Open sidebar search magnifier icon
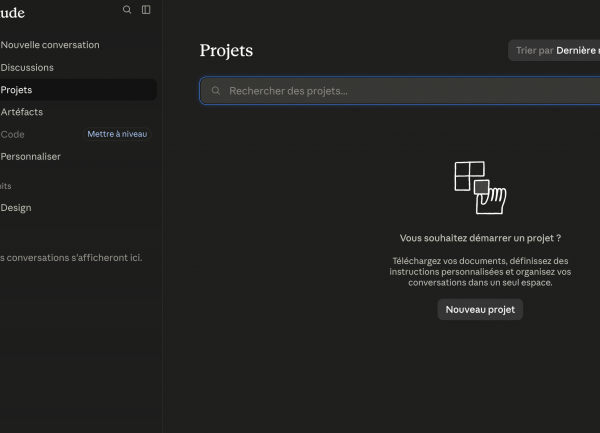The image size is (600, 433). coord(127,10)
